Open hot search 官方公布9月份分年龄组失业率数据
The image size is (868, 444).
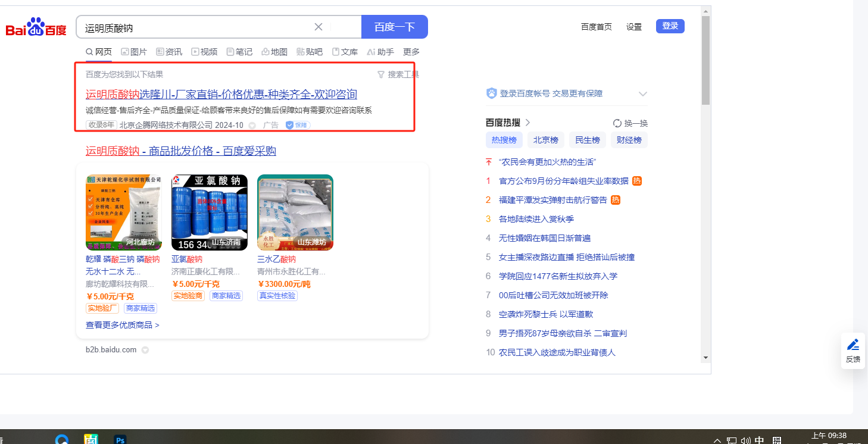564,181
